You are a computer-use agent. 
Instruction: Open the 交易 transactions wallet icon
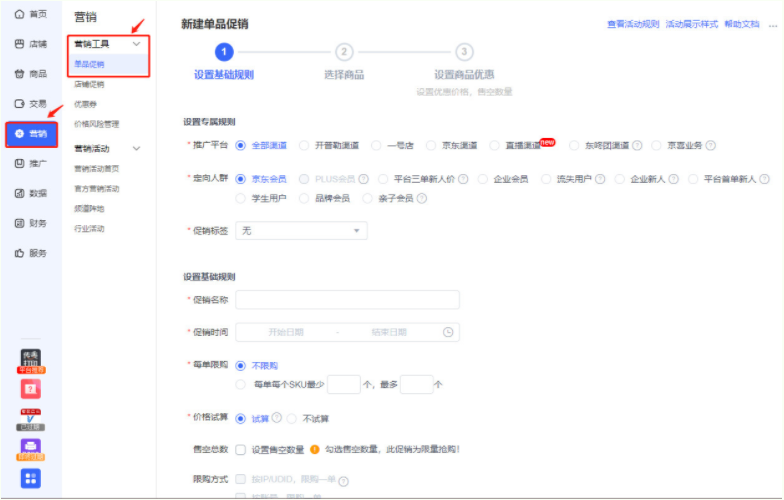(20, 104)
